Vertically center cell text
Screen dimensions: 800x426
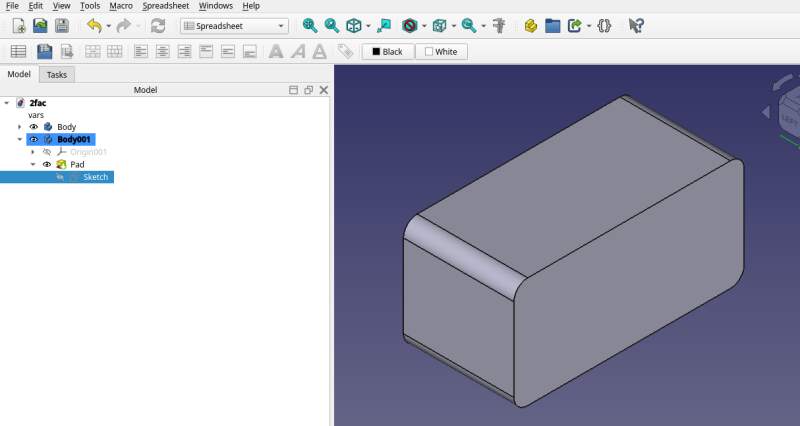point(228,52)
